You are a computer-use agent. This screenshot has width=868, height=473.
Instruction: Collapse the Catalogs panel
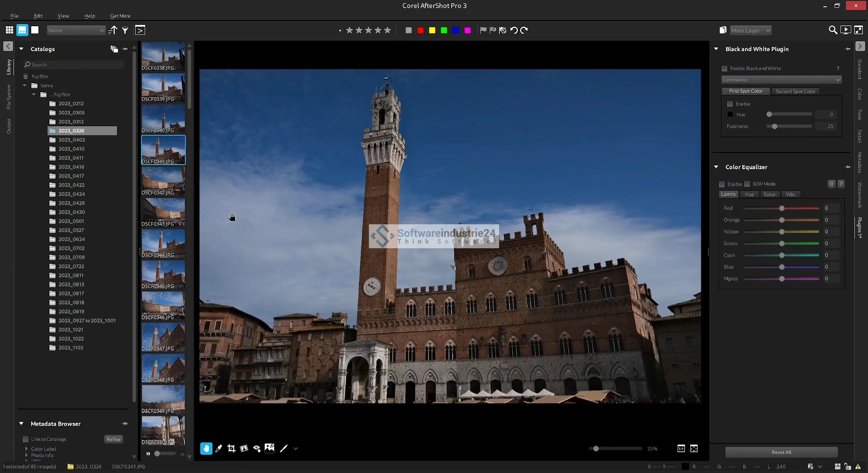coord(21,49)
